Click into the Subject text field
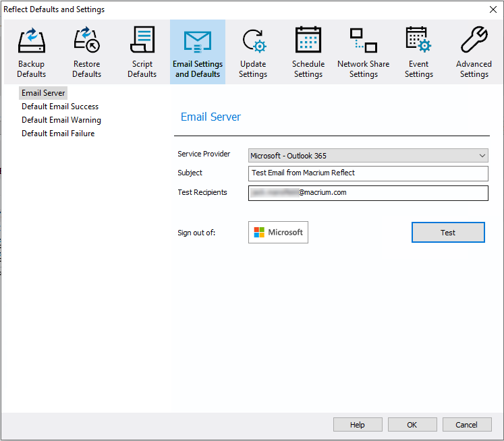 [368, 173]
